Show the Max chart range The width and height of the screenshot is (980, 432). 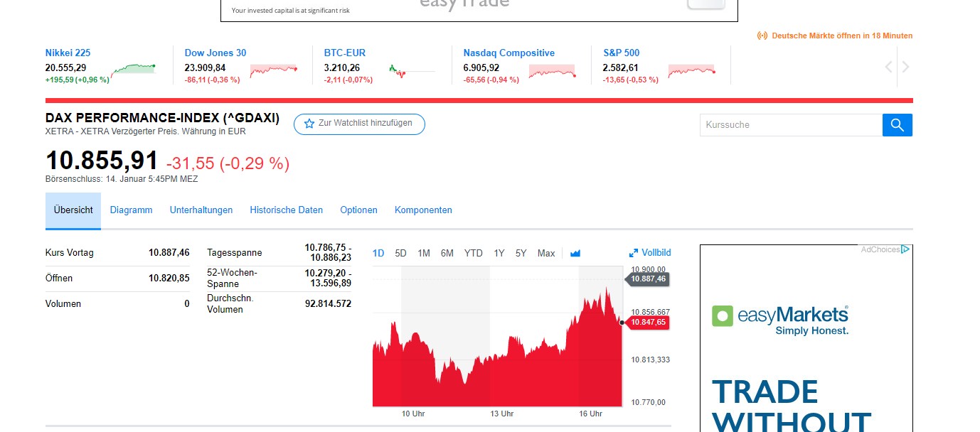[x=546, y=253]
